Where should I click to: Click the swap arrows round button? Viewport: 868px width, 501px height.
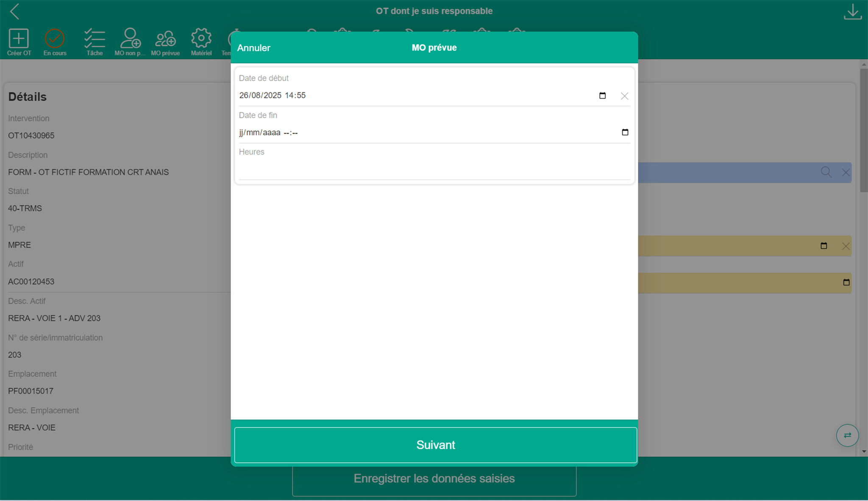click(x=847, y=435)
